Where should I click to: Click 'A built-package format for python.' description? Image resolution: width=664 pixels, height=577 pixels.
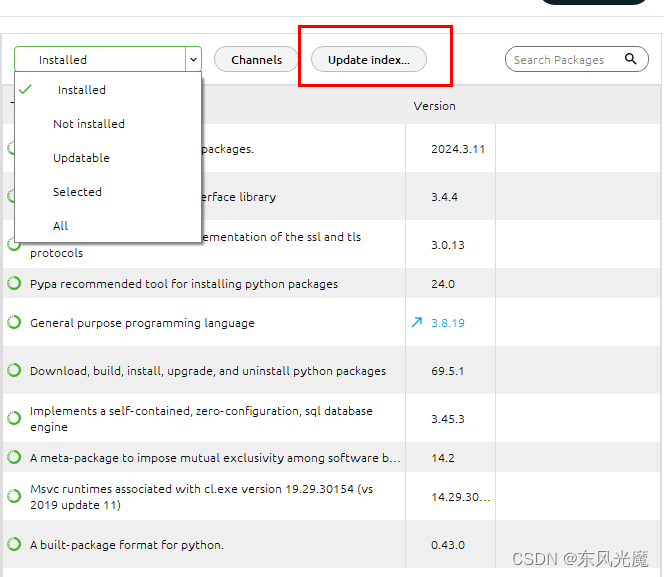point(127,545)
